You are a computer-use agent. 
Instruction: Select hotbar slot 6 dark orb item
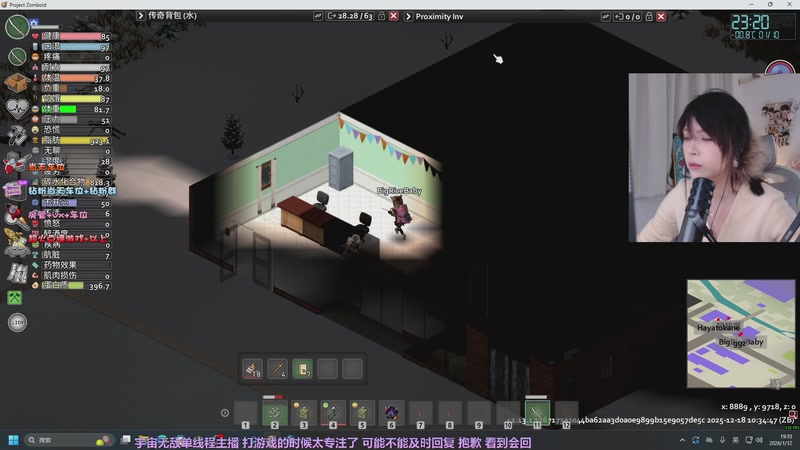click(x=391, y=413)
